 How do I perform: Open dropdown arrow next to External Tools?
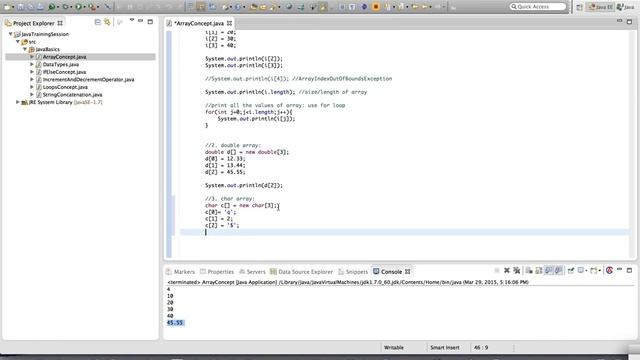click(98, 7)
